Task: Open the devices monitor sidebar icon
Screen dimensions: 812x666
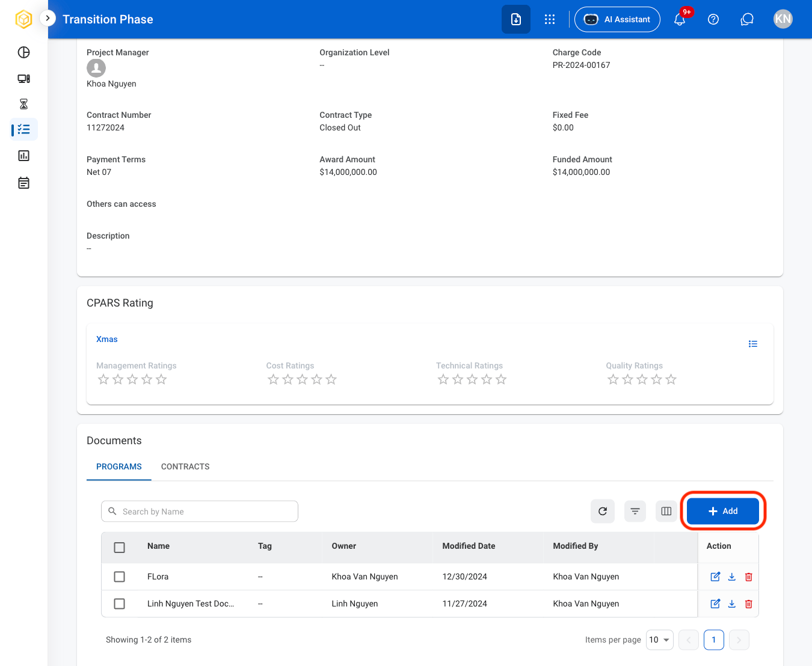Action: [23, 79]
